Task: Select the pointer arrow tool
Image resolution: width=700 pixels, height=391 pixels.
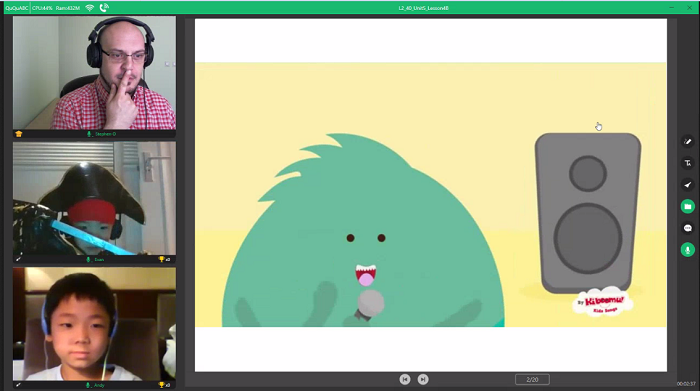Action: (688, 185)
